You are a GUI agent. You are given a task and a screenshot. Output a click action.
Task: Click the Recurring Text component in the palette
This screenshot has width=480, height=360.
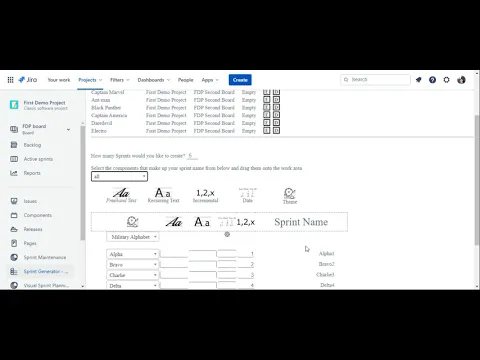tap(163, 195)
